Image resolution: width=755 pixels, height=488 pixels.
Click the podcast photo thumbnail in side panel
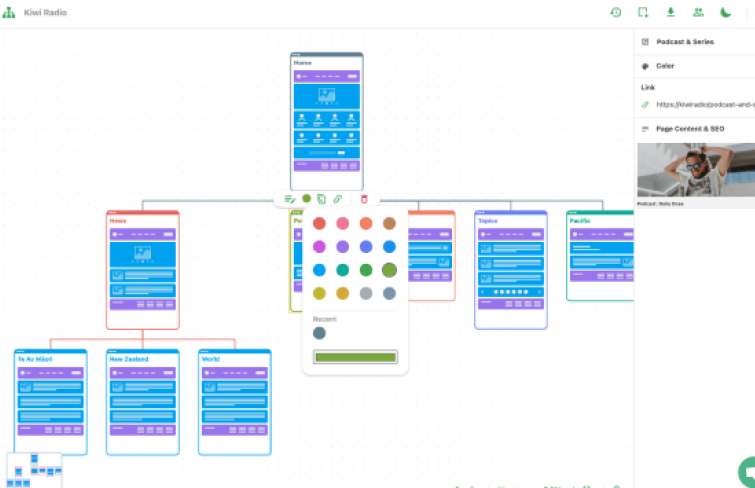tap(696, 170)
